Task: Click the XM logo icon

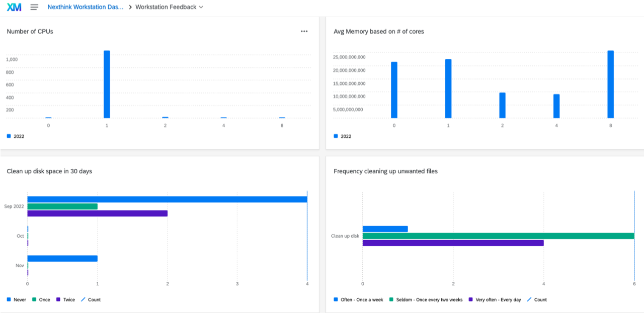Action: point(14,7)
